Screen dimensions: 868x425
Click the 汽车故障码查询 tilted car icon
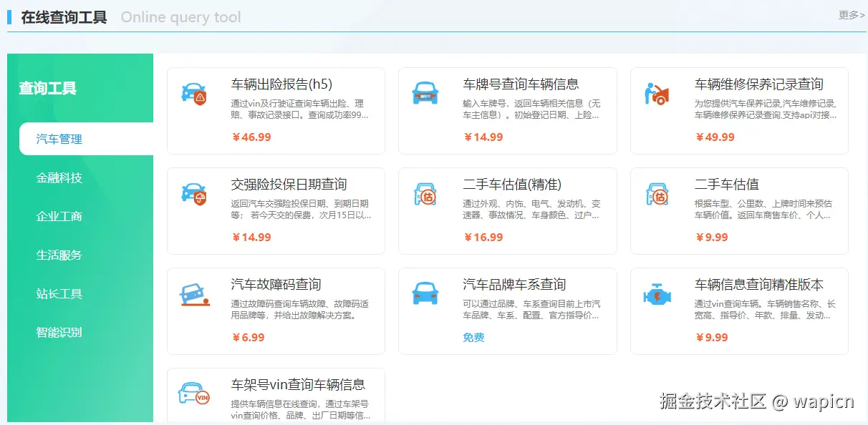[x=193, y=293]
